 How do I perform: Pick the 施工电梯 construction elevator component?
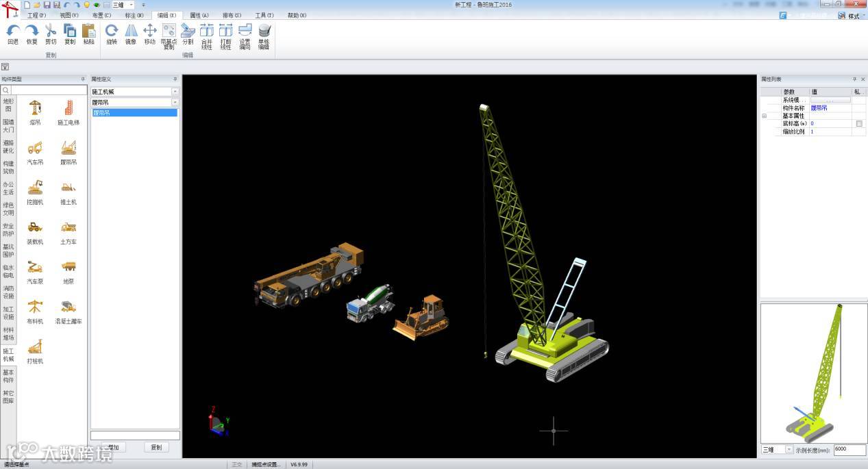coord(69,113)
